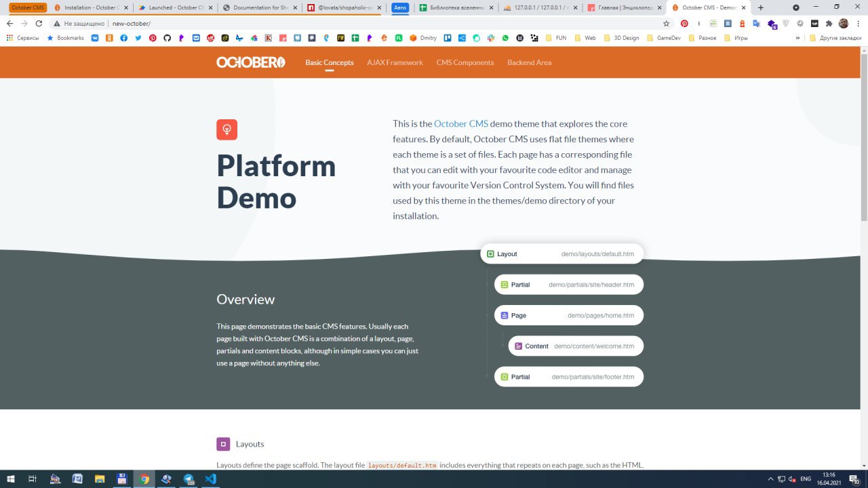Click the Page icon in the diagram
Screen dimensions: 868x488
[504, 316]
